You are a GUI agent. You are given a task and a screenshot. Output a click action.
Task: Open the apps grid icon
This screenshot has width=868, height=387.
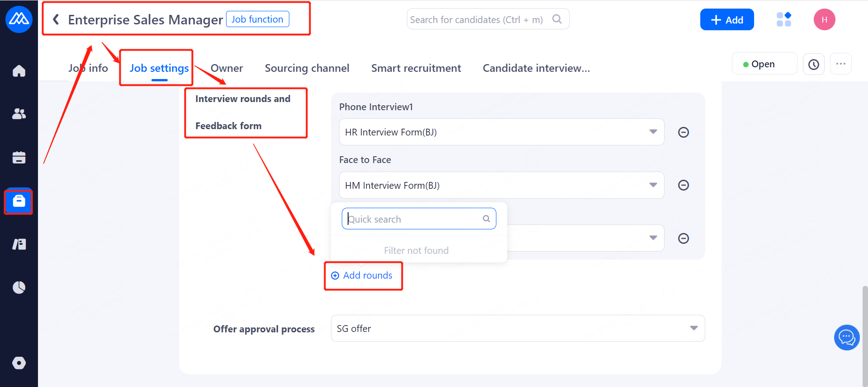783,19
